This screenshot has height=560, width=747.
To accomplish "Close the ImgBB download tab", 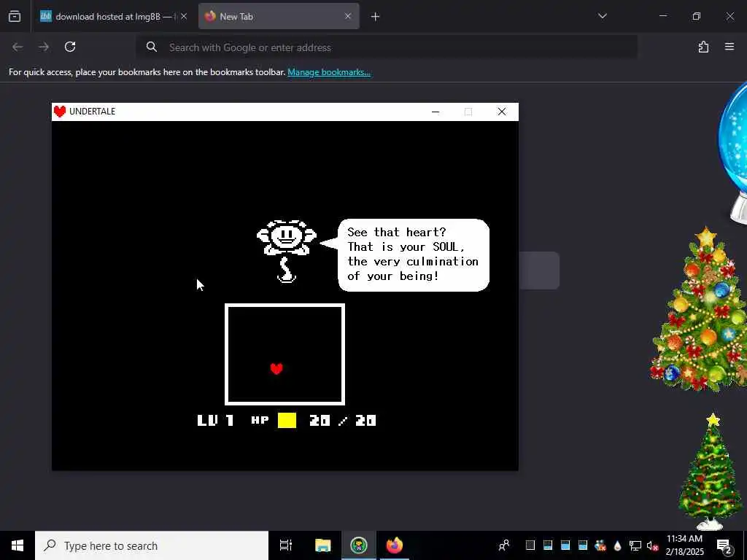I will [x=184, y=16].
